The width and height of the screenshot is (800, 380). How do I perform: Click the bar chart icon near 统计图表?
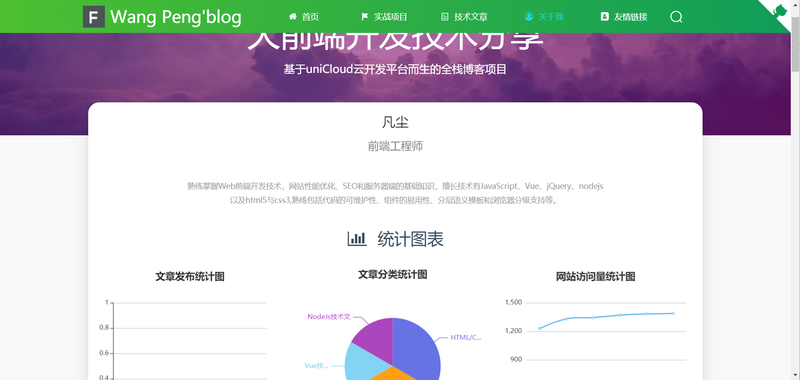point(357,238)
